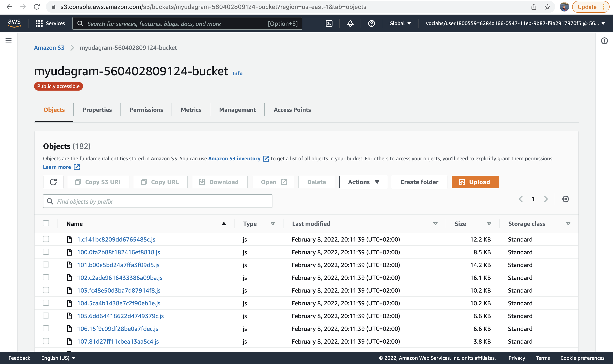Open the Storage class filter dropdown
The image size is (613, 364).
point(568,223)
